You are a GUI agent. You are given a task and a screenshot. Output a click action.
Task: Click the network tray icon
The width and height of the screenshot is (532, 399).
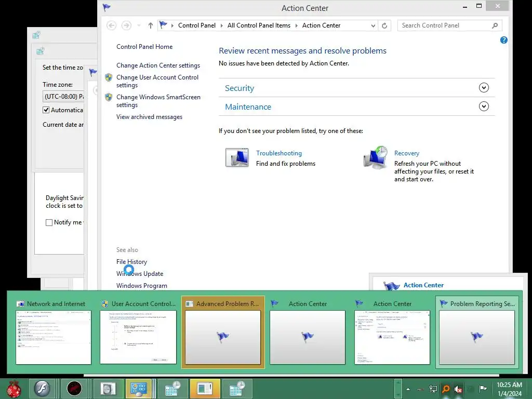(x=433, y=389)
